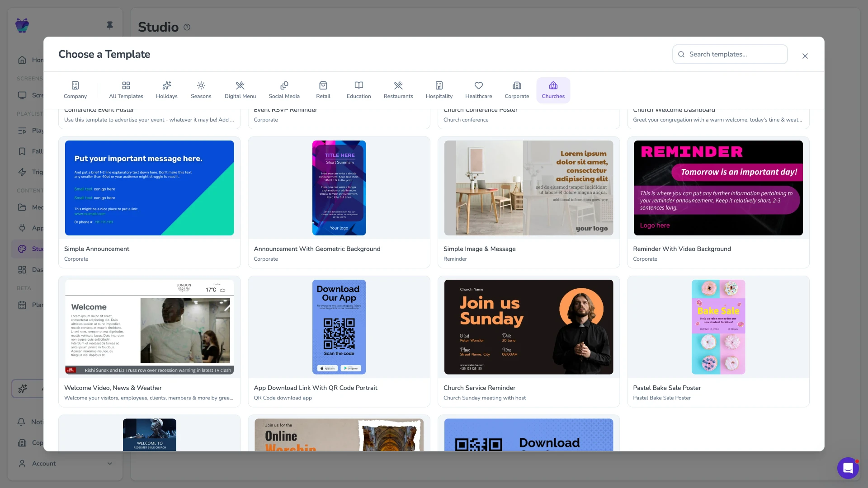Open the chat support bubble
868x488 pixels.
[848, 468]
